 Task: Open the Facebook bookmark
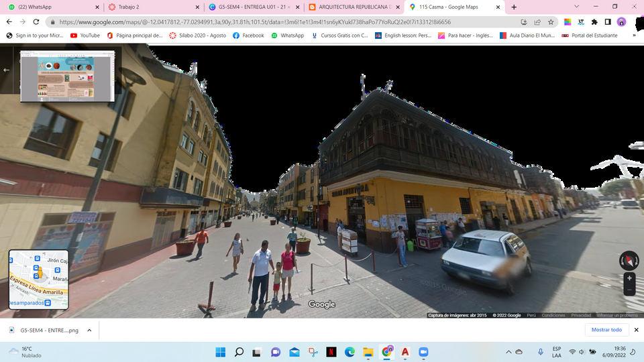[248, 36]
